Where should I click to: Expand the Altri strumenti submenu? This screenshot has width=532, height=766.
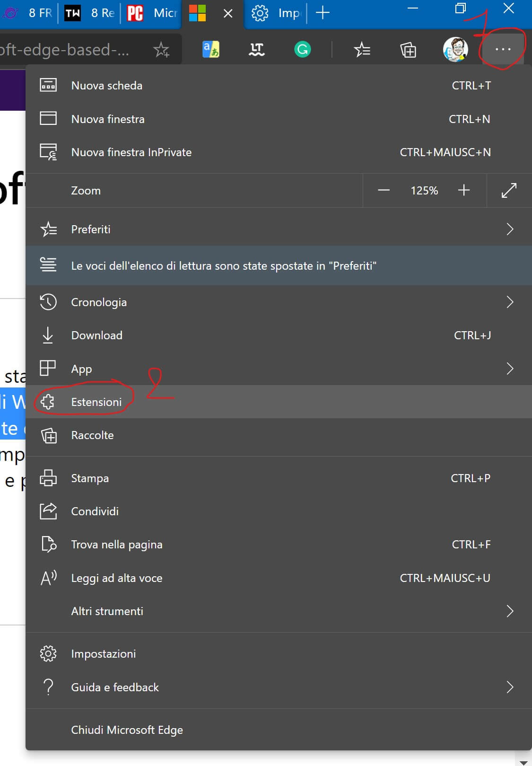click(509, 611)
